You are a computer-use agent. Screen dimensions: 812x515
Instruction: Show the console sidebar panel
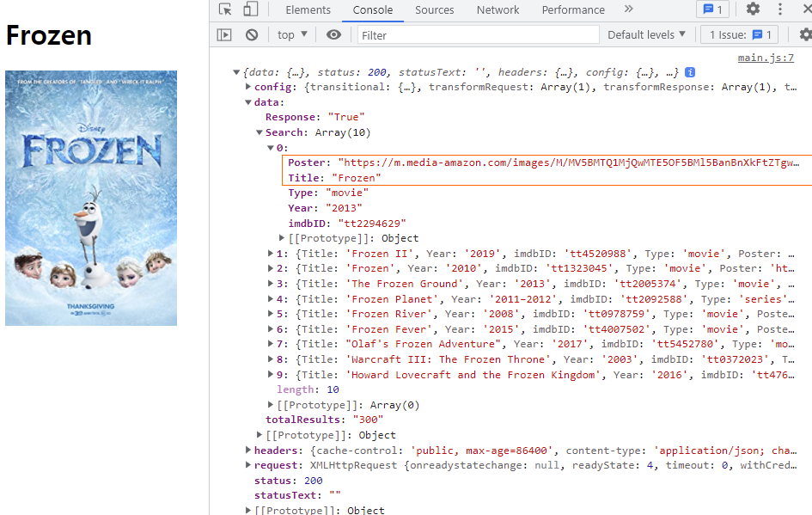click(x=224, y=34)
